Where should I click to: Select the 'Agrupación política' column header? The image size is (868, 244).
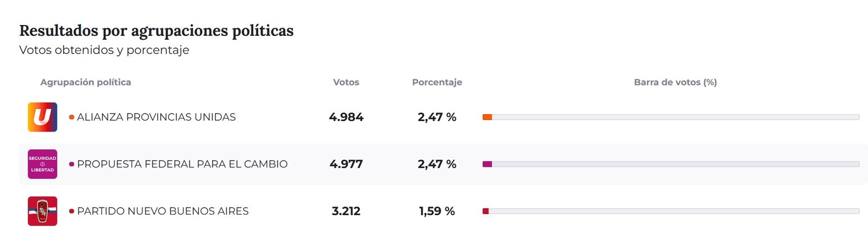click(x=86, y=82)
